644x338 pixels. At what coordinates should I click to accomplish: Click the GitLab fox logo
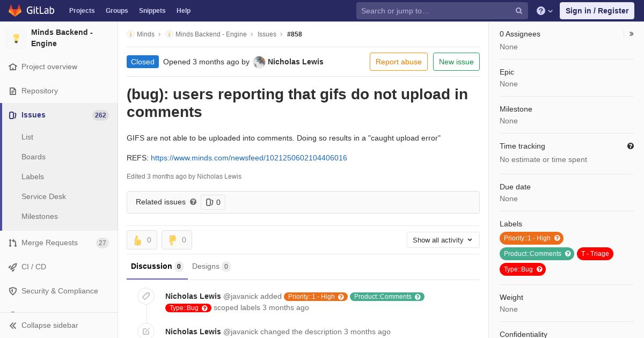15,10
